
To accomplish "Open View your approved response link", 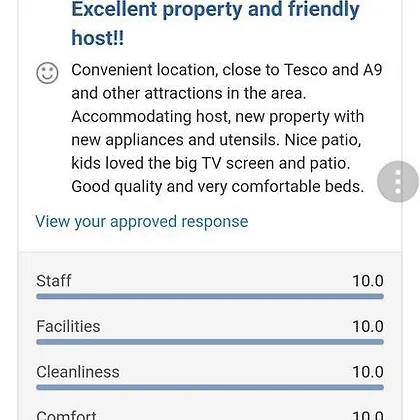I will 142,222.
